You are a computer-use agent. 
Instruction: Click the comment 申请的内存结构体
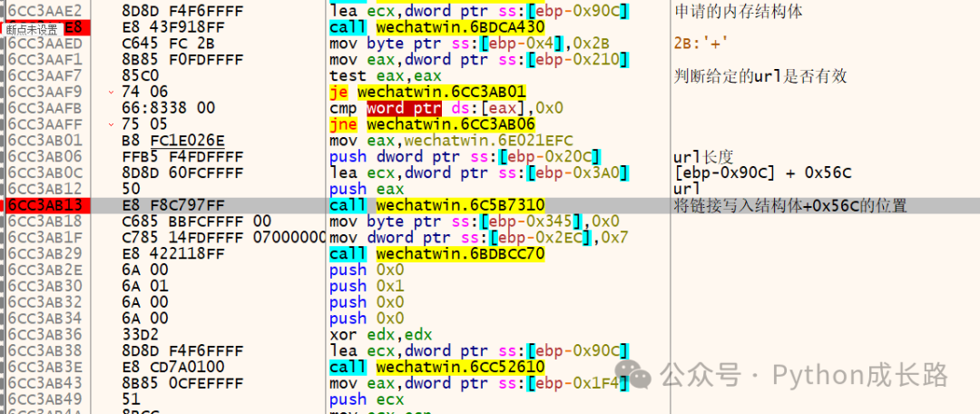pyautogui.click(x=739, y=11)
